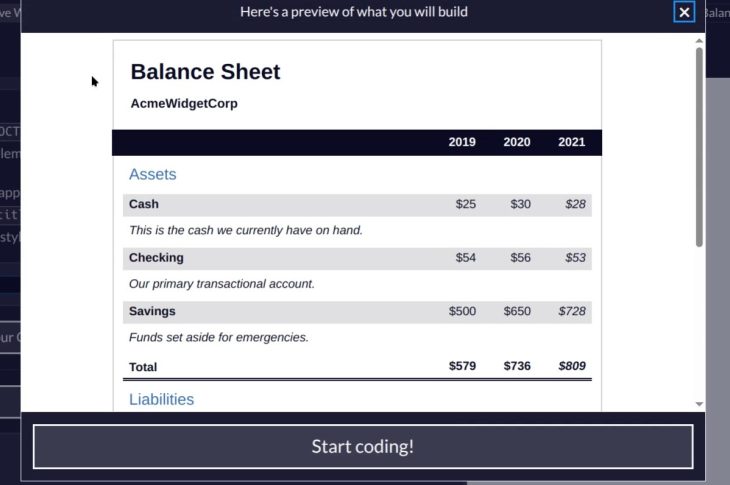730x485 pixels.
Task: Select the AcmeWidgetCorp company name
Action: point(184,103)
